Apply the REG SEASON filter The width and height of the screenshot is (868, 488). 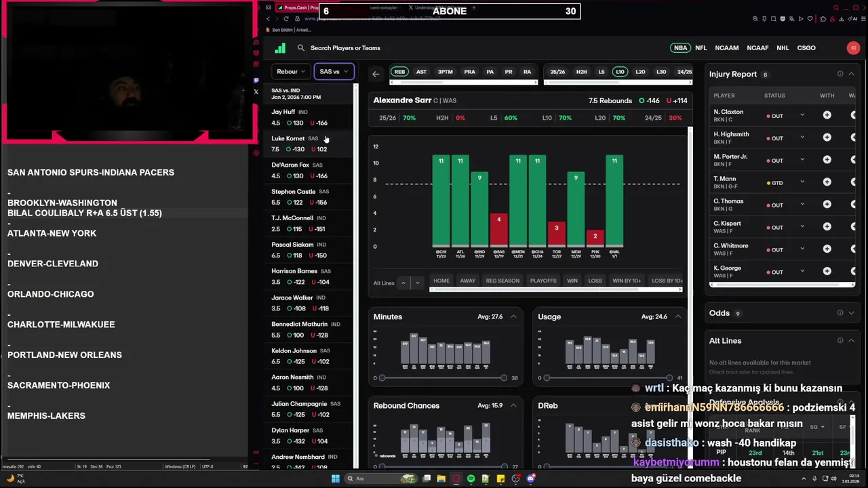pyautogui.click(x=502, y=281)
